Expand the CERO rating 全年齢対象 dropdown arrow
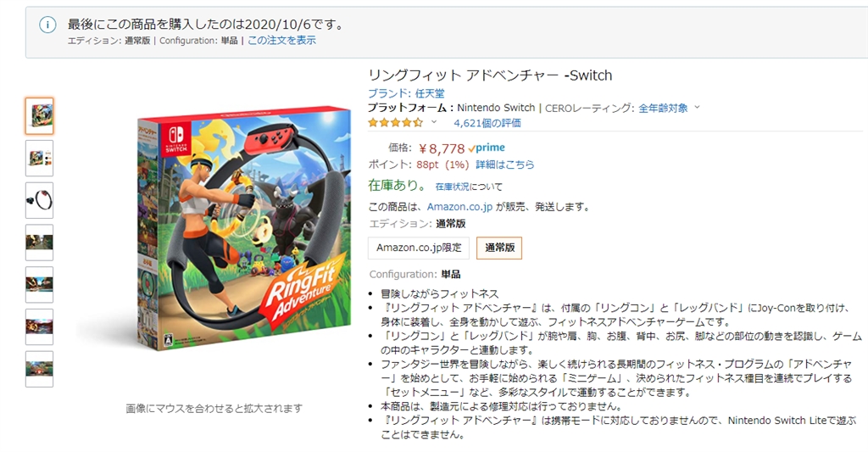This screenshot has height=452, width=868. point(697,108)
